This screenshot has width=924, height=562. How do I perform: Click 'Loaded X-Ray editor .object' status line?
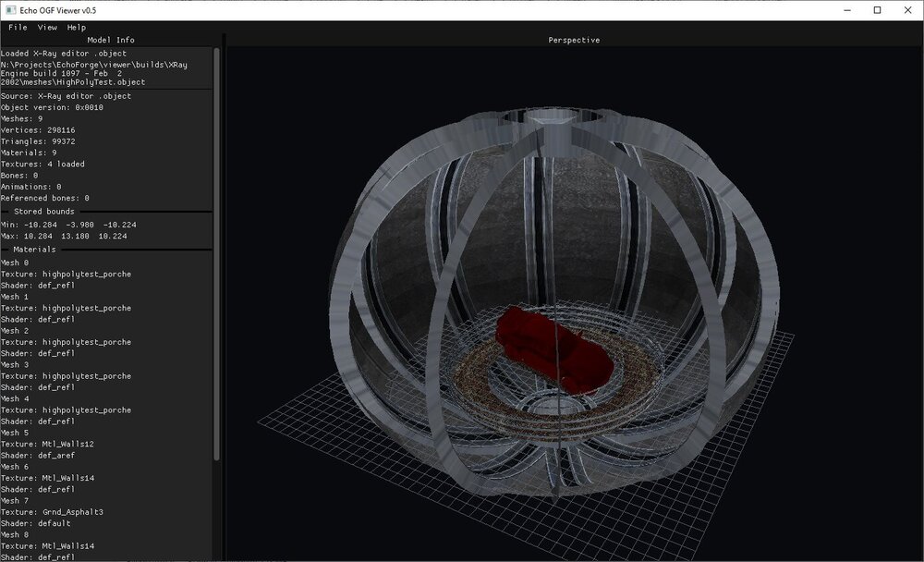64,53
